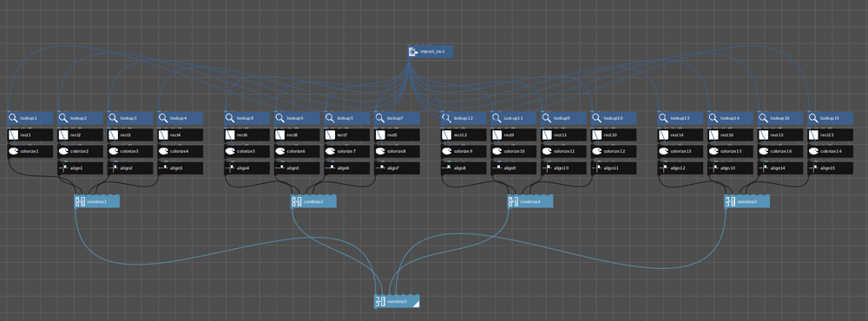Screen dimensions: 868x321
Task: Click the rectangle icon on rect16
Action: [x=713, y=135]
